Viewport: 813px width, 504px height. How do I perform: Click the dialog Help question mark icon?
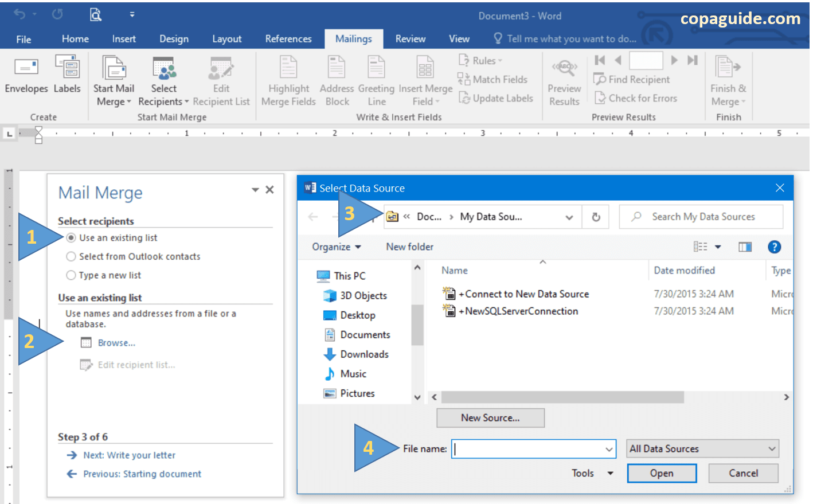(774, 247)
